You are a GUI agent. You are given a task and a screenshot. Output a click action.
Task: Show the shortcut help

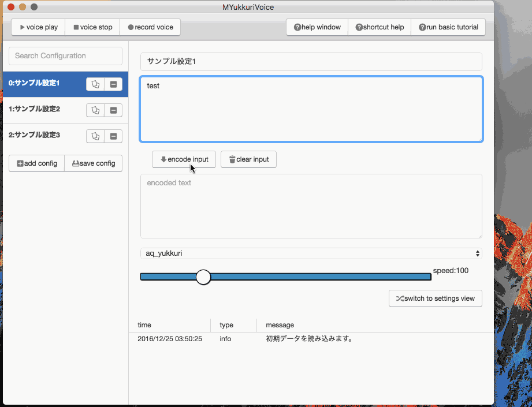tap(380, 27)
